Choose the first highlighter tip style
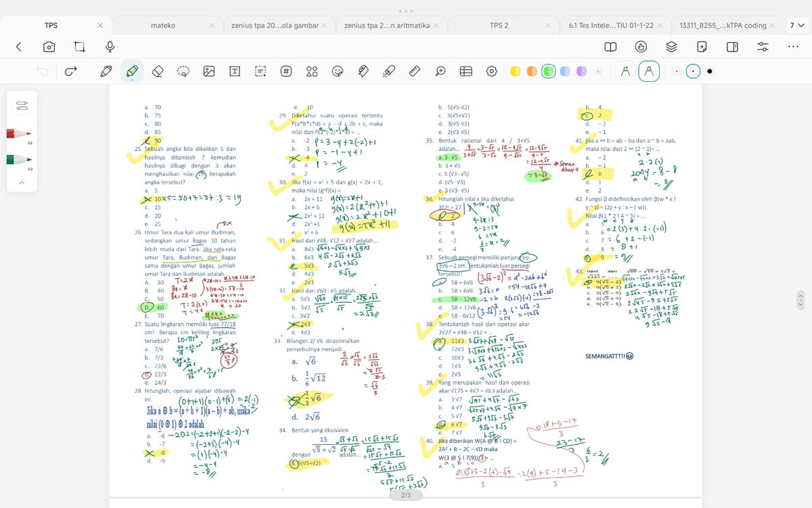Viewport: 812px width, 508px height. [626, 71]
